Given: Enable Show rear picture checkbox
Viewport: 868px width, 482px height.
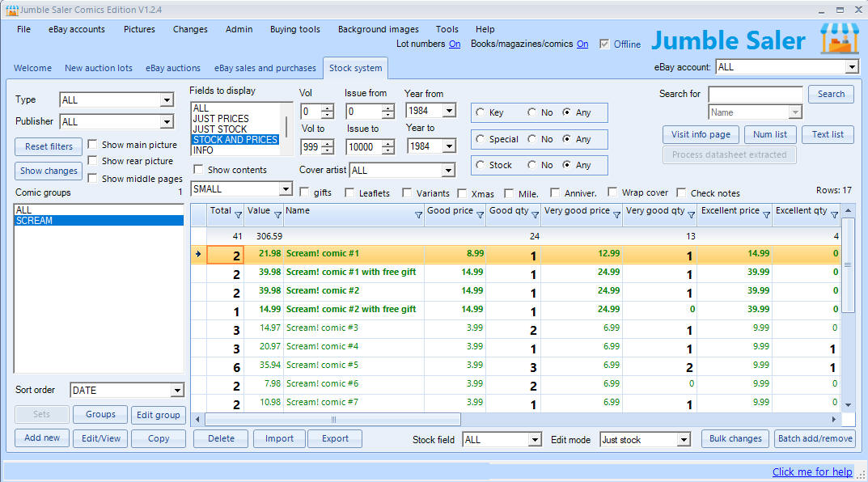Looking at the screenshot, I should coord(92,160).
